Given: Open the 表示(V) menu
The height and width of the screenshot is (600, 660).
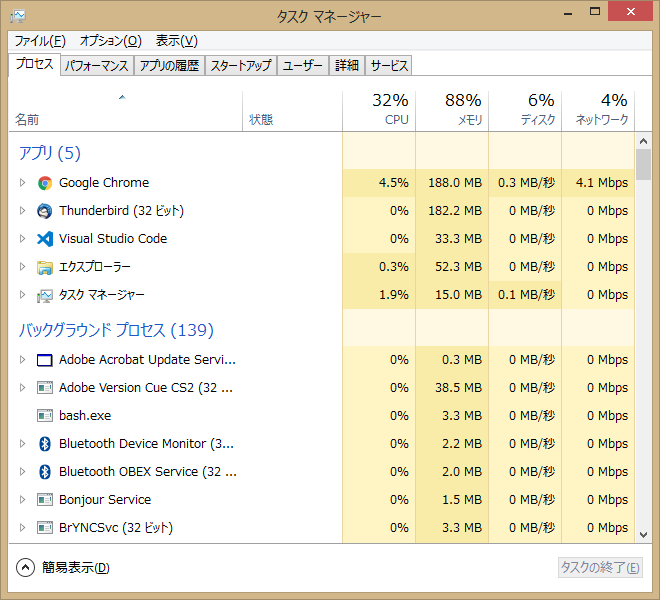Looking at the screenshot, I should (x=176, y=41).
